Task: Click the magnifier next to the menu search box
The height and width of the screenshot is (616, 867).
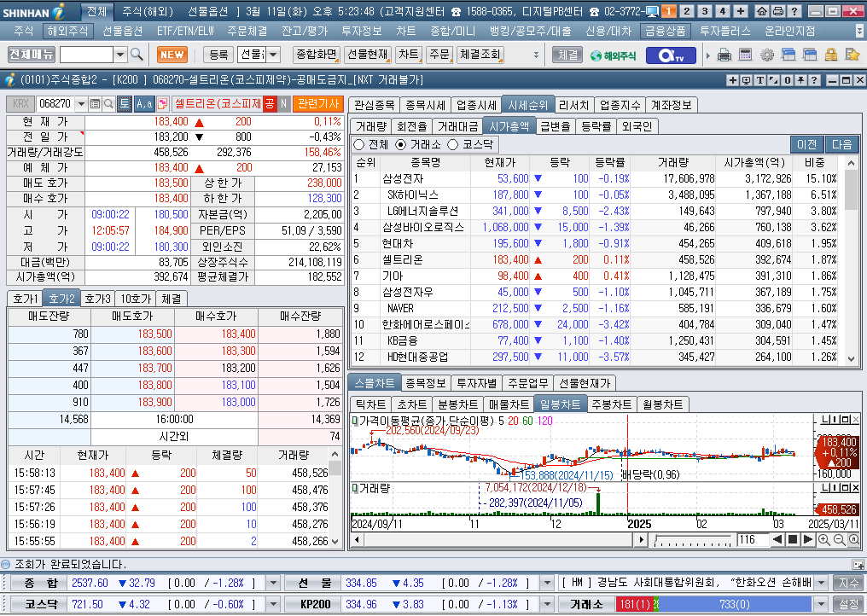Action: (x=136, y=55)
